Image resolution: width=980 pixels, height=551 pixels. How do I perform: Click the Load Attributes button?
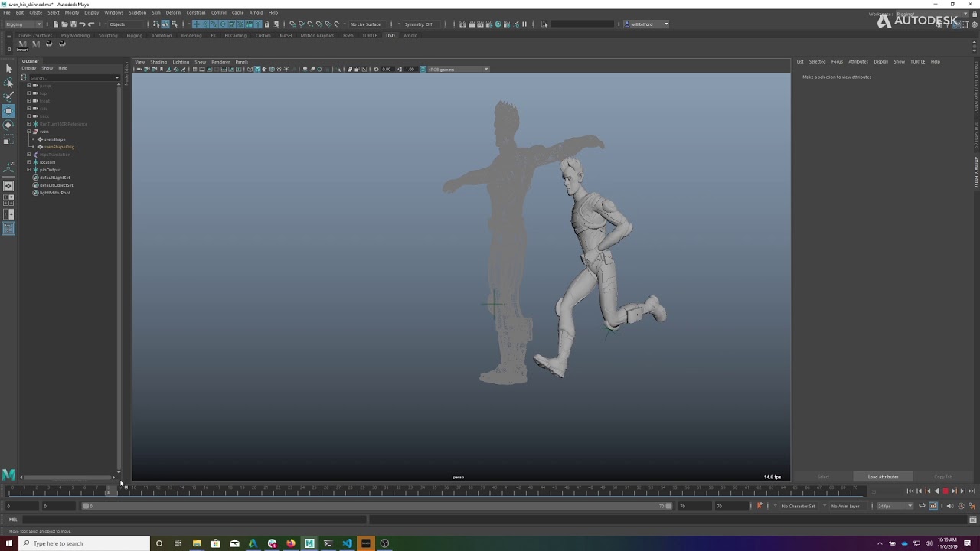[x=883, y=477]
